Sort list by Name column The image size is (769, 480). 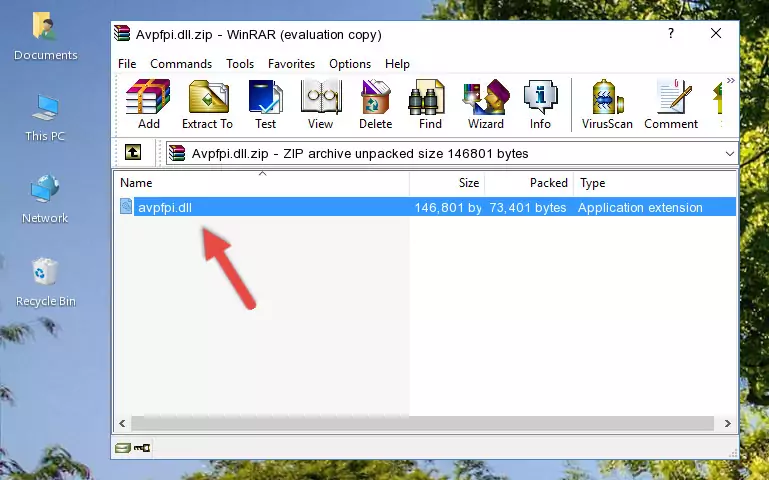(x=262, y=183)
